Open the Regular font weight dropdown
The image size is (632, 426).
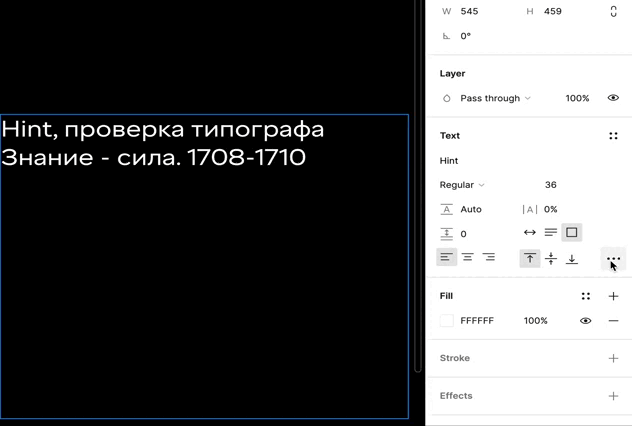coord(462,185)
